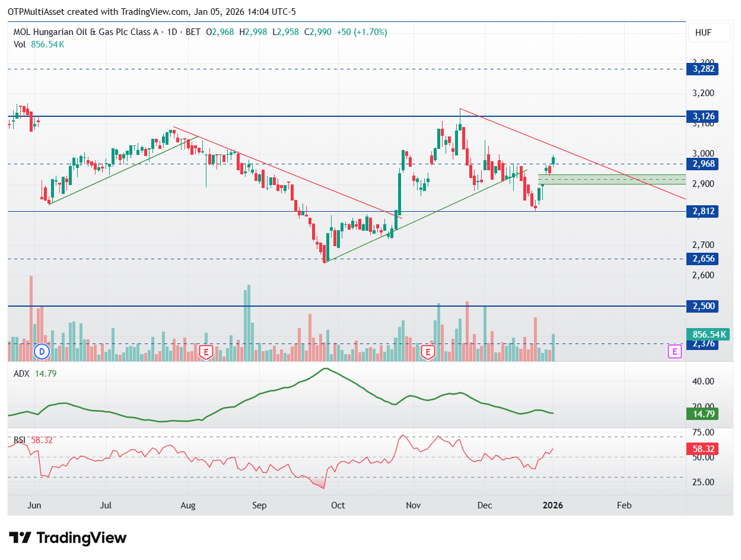Click the green 856.54K volume axis label
Image resolution: width=741 pixels, height=560 pixels.
click(707, 334)
